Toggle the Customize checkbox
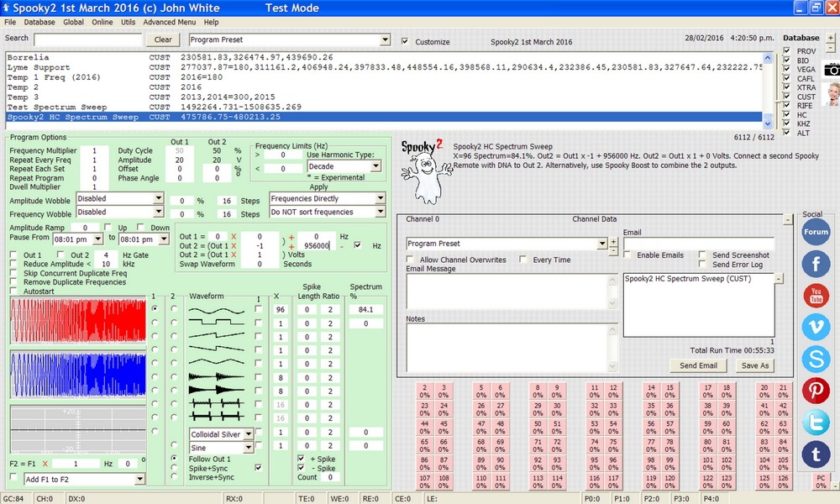 point(405,41)
